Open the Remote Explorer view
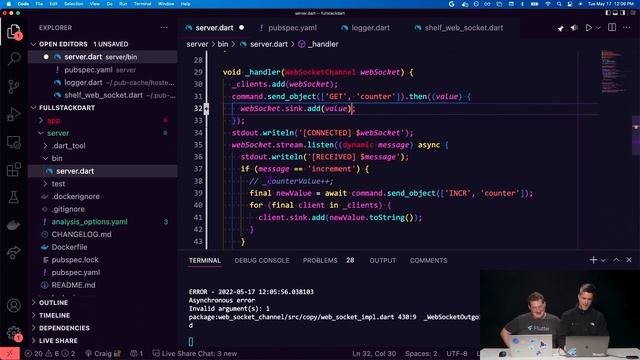This screenshot has width=640, height=360. pyautogui.click(x=13, y=142)
